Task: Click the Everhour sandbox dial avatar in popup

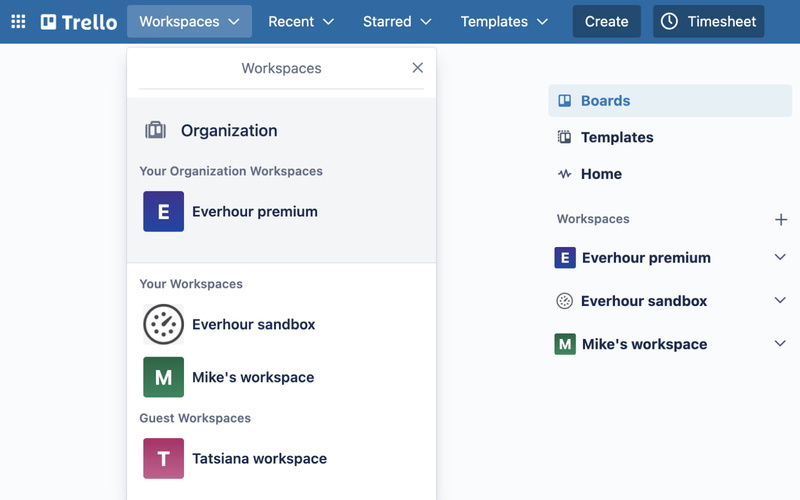Action: click(163, 324)
